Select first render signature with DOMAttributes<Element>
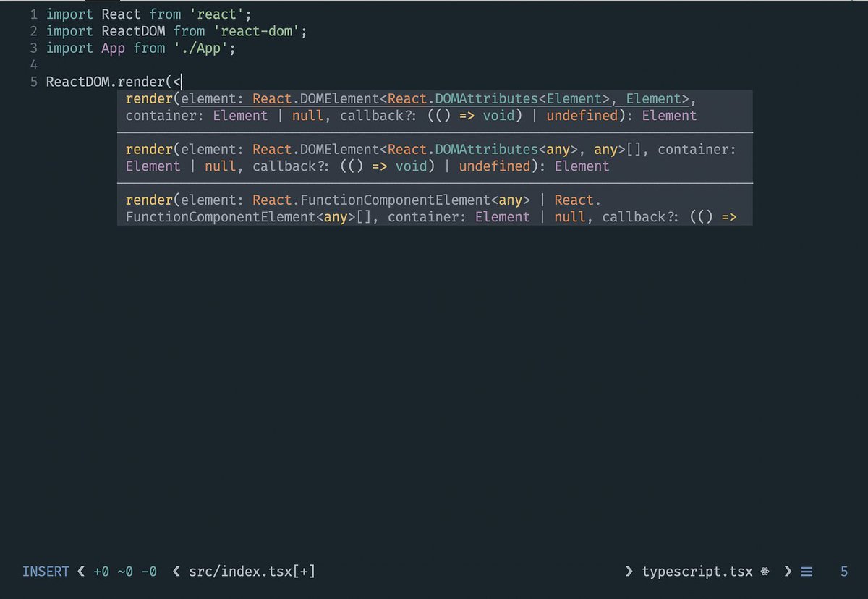This screenshot has height=599, width=868. [435, 107]
